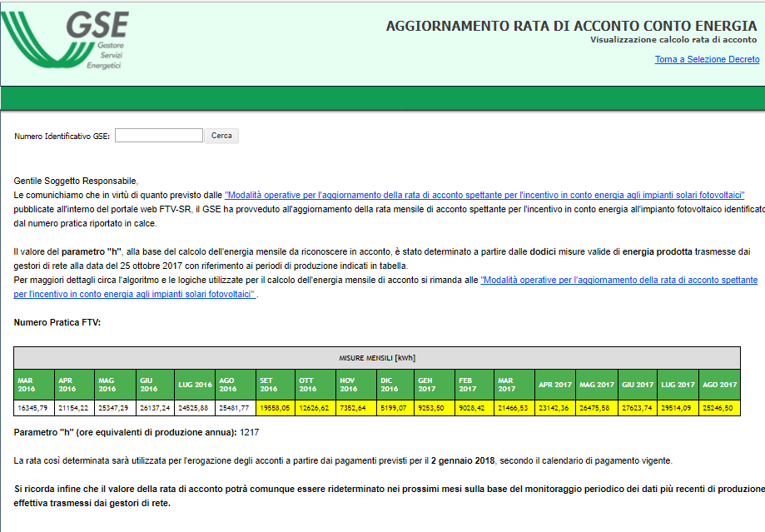
Task: Select the AGO 2017 column header
Action: point(719,385)
